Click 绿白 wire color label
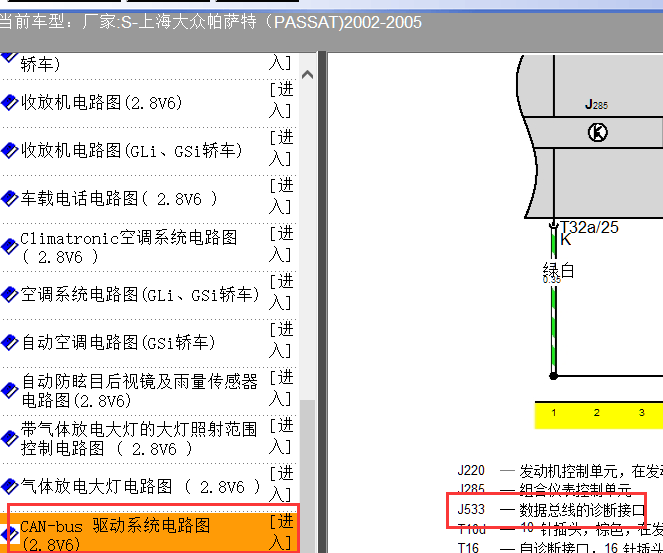663x553 pixels. (559, 270)
